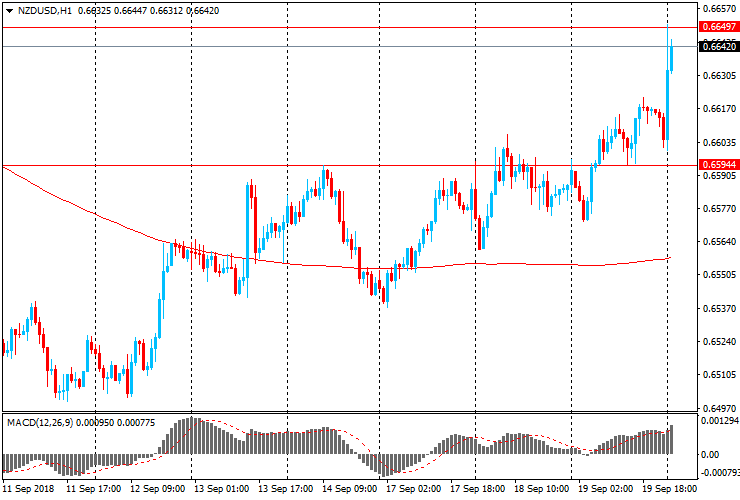
Task: Click the 0.65770 price axis value
Action: pos(719,209)
